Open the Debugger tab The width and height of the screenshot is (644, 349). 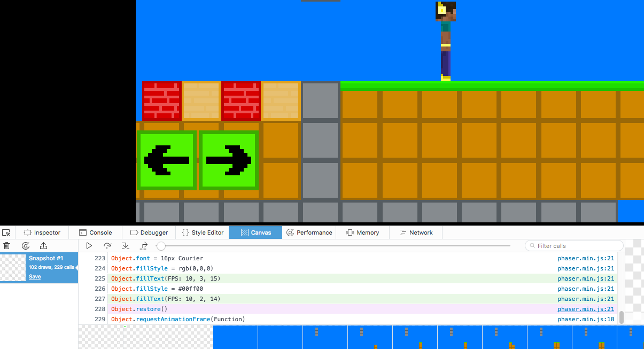(x=149, y=232)
